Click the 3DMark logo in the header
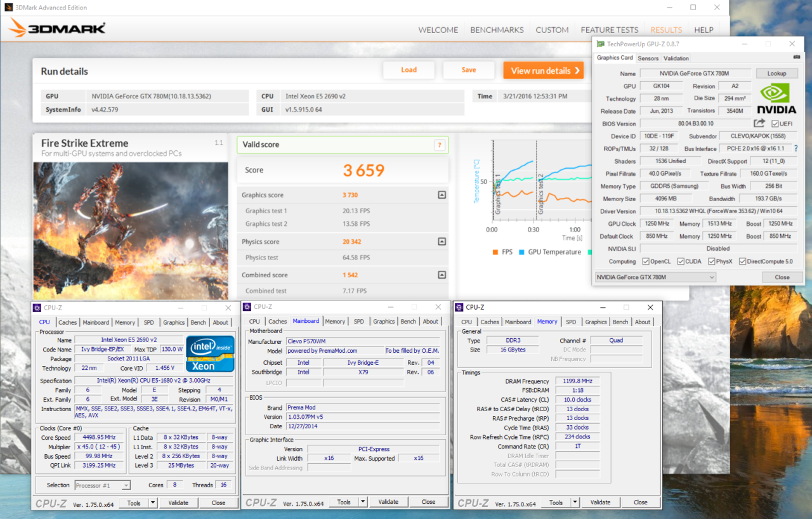Image resolution: width=812 pixels, height=519 pixels. [x=58, y=28]
